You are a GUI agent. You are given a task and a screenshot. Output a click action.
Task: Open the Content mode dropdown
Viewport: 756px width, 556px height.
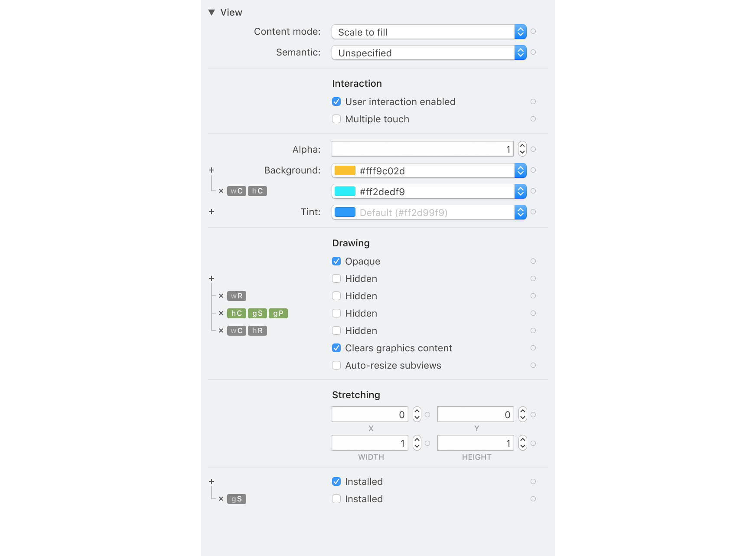(520, 32)
